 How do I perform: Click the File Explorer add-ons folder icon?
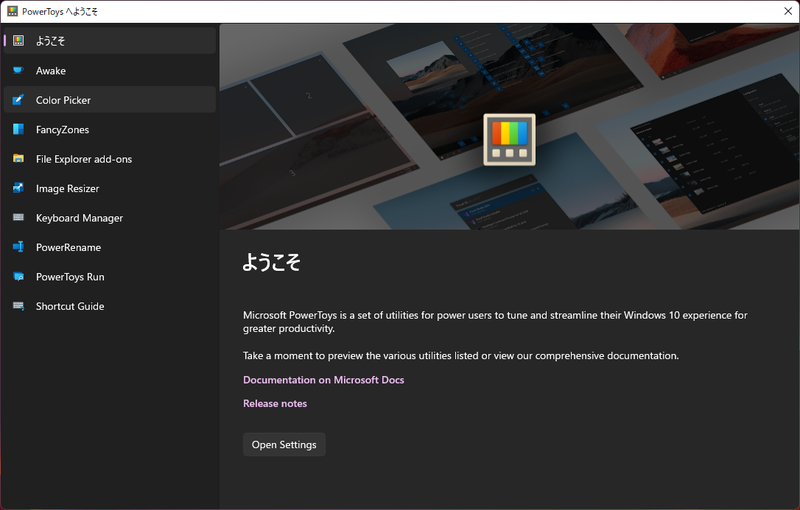point(18,159)
